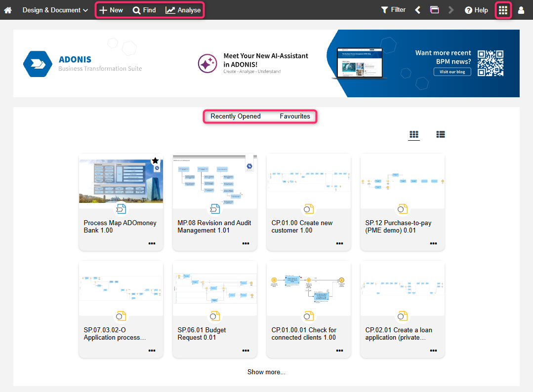Screen dimensions: 533x392
Task: Open the MP.08 Revision and Audit Management thumbnail
Action: (x=214, y=181)
